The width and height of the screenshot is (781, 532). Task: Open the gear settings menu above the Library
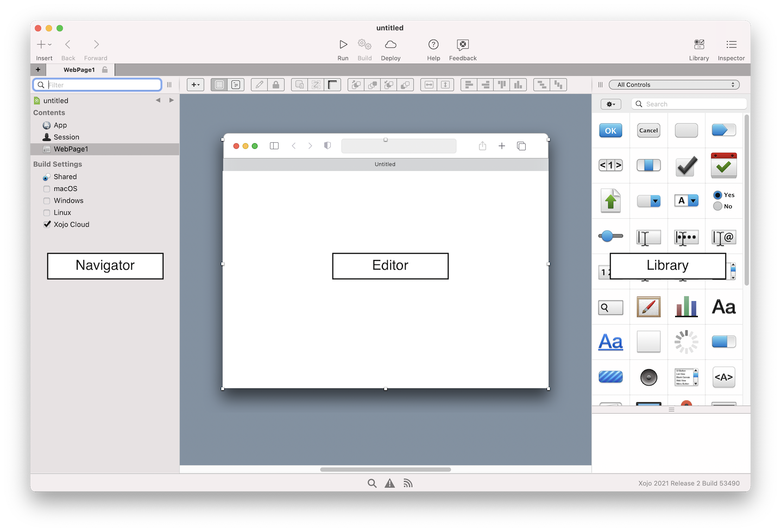coord(610,104)
